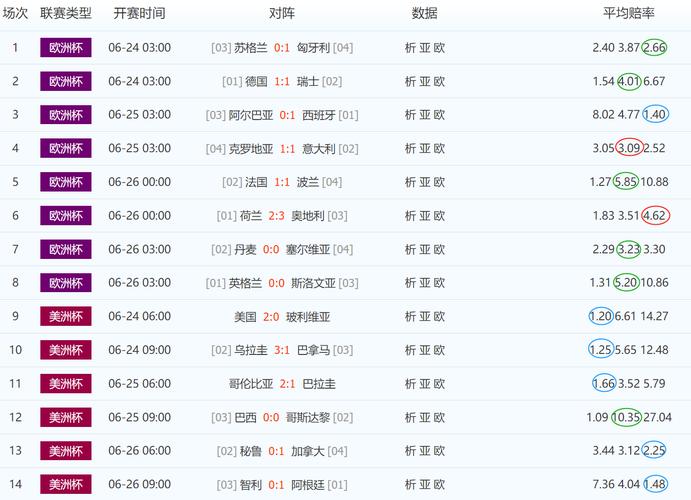Open 析 link for 乌拉圭 vs 巴拿马
Screen dimensions: 691x500
coord(410,350)
